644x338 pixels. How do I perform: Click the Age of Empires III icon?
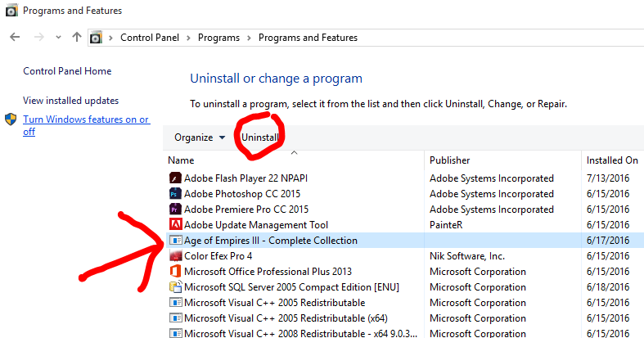pos(175,241)
